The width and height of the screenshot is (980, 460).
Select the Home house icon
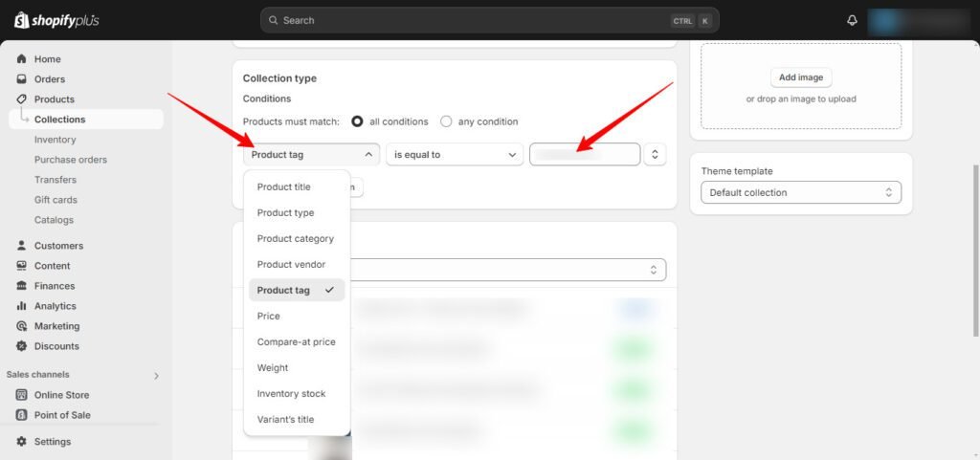(22, 58)
